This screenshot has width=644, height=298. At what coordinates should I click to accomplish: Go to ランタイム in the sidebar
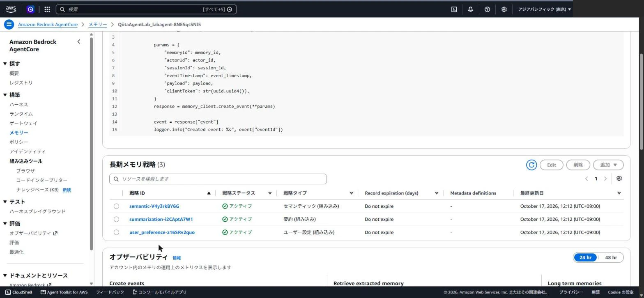(21, 114)
